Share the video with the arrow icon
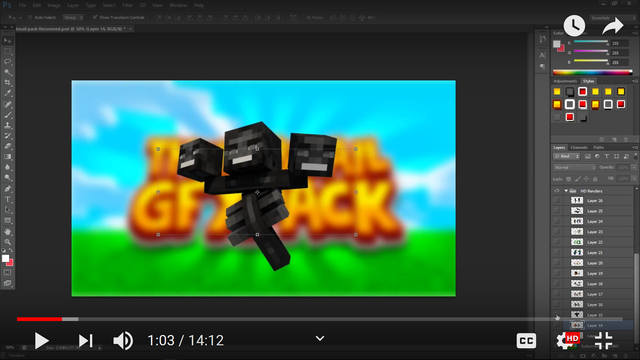 [613, 27]
